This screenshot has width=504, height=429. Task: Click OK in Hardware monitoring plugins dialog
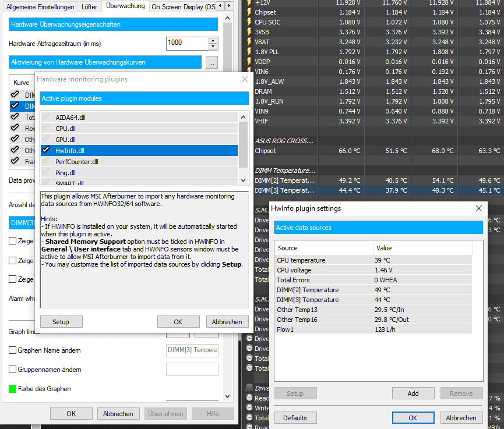tap(178, 322)
